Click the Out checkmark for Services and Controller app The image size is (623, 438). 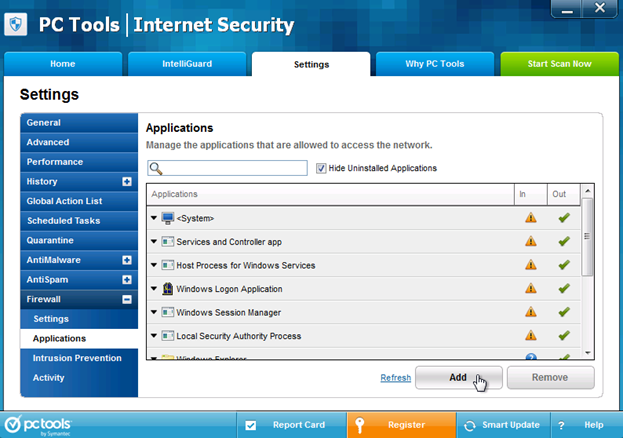coord(564,241)
